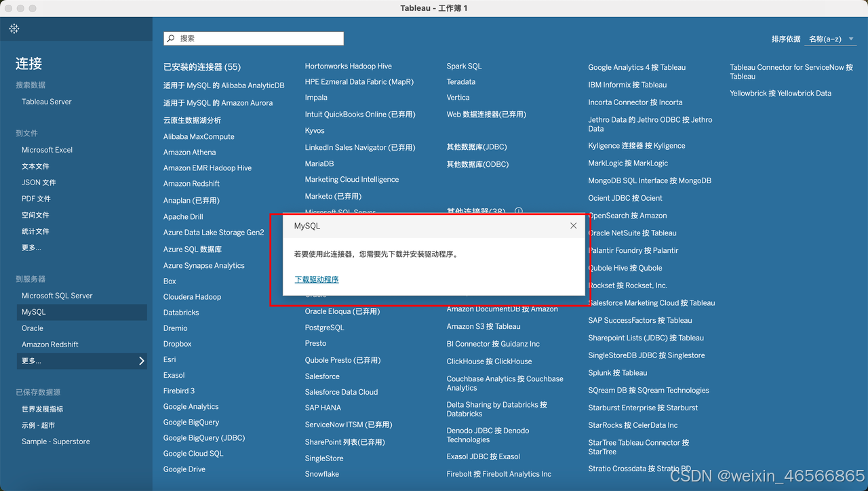Select Google Analytics 4 按 Tableau

coord(637,68)
